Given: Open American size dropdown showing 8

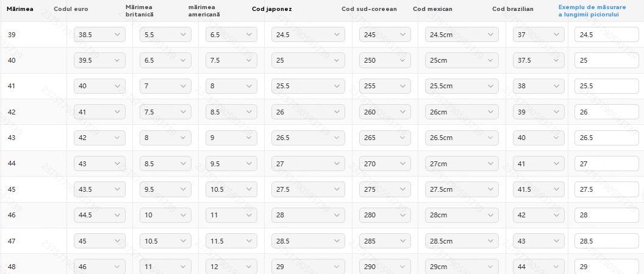Looking at the screenshot, I should 231,86.
